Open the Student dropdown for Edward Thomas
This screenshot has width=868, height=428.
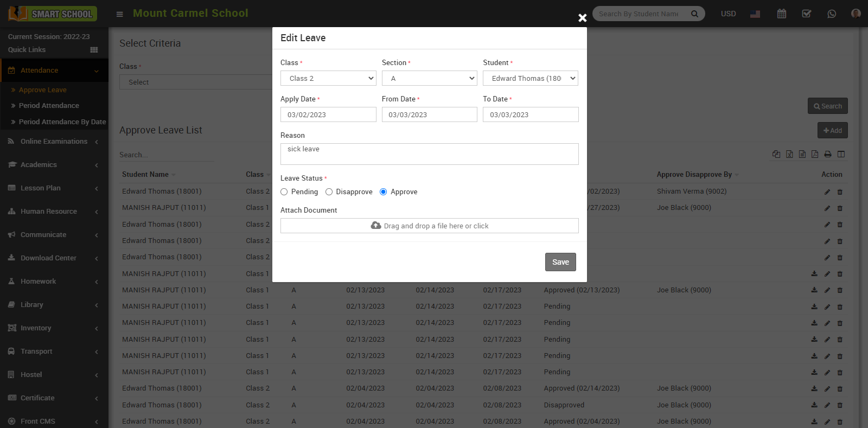[x=530, y=78]
